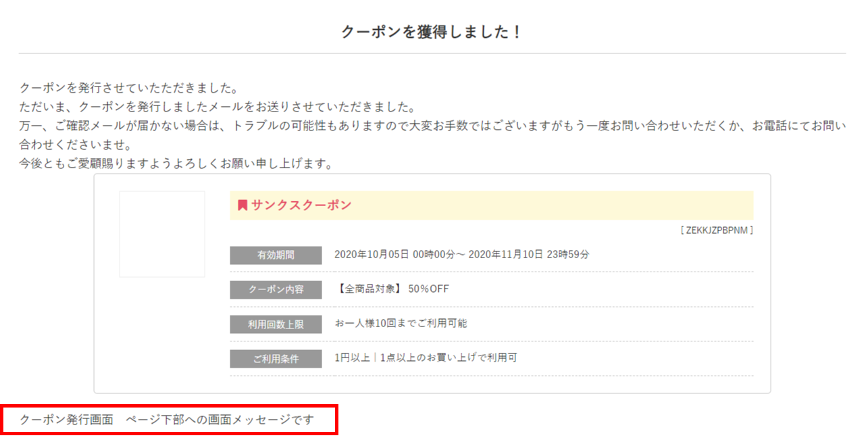Click the トラブルの可能性 confirmation email notice
Image resolution: width=868 pixels, height=442 pixels.
click(x=432, y=126)
